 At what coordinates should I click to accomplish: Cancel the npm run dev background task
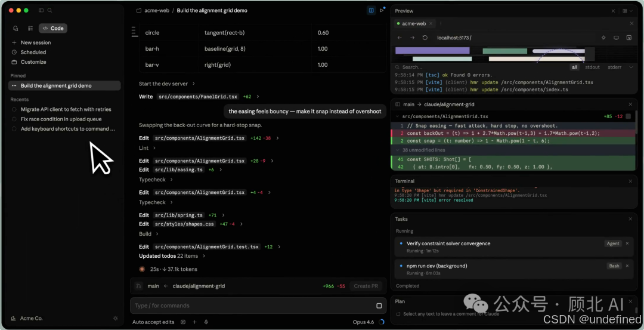pyautogui.click(x=627, y=266)
